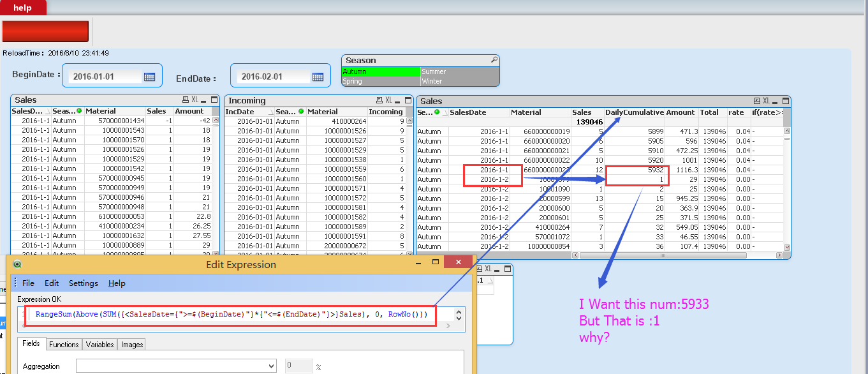Click DailyCumulative column header
The image size is (868, 374).
point(634,112)
